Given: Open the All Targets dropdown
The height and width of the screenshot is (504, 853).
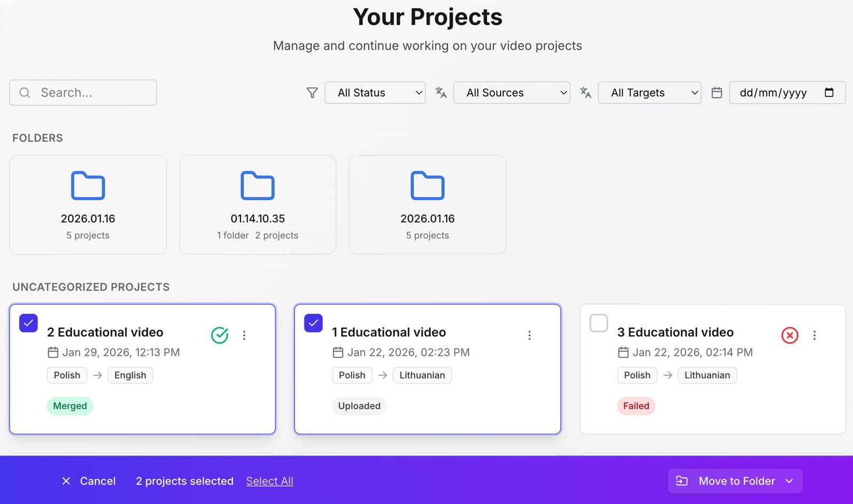Looking at the screenshot, I should click(x=649, y=93).
